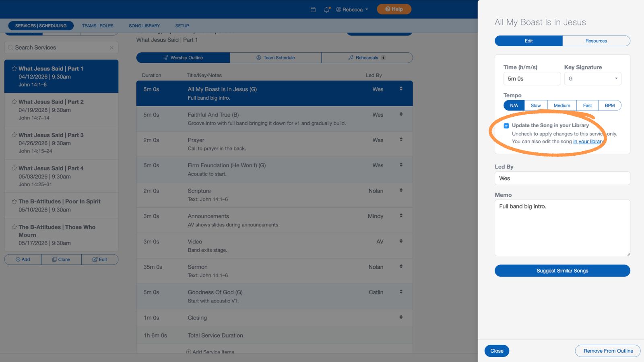Open the Team Schedule tab
This screenshot has height=362, width=644.
pos(276,58)
